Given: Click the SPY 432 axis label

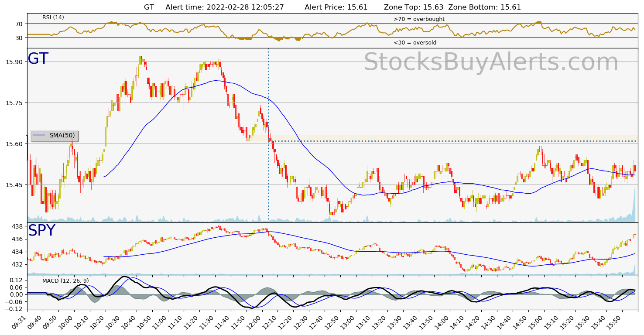Looking at the screenshot, I should 17,264.
